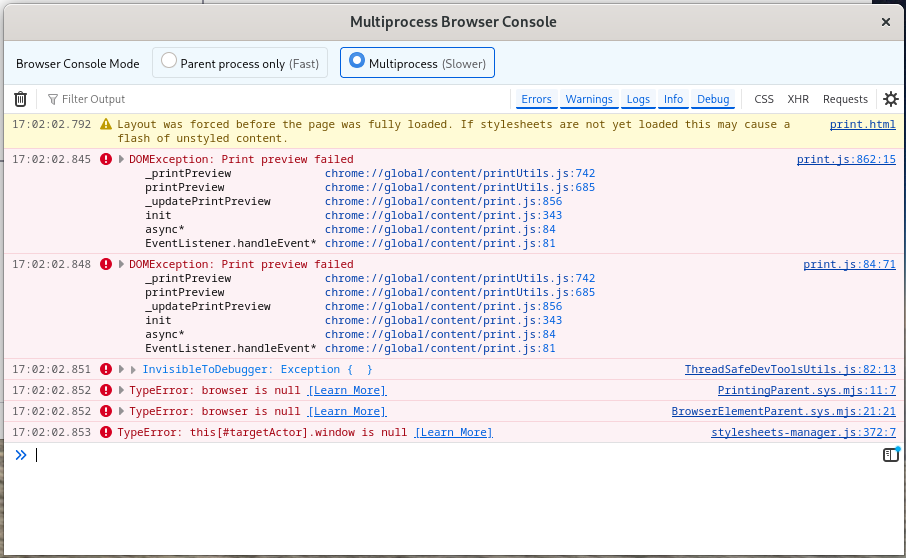
Task: Enable the XHR filter
Action: pos(798,99)
